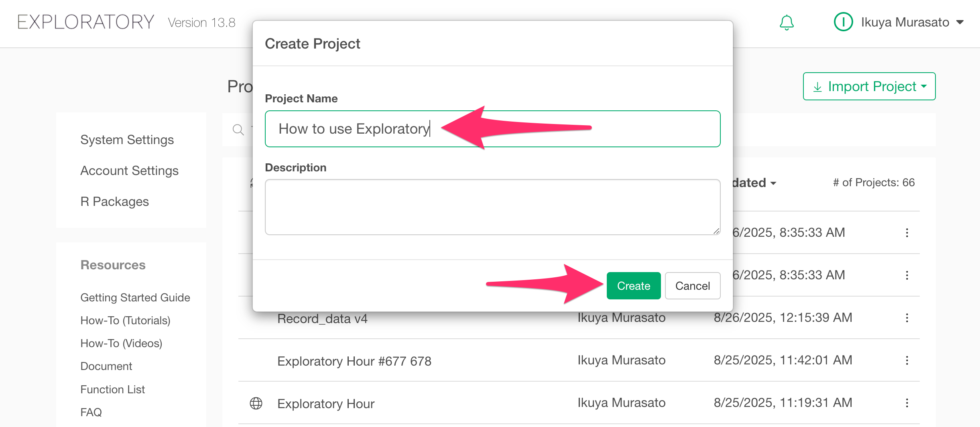Click the green Create button
The width and height of the screenshot is (980, 427).
coord(634,286)
